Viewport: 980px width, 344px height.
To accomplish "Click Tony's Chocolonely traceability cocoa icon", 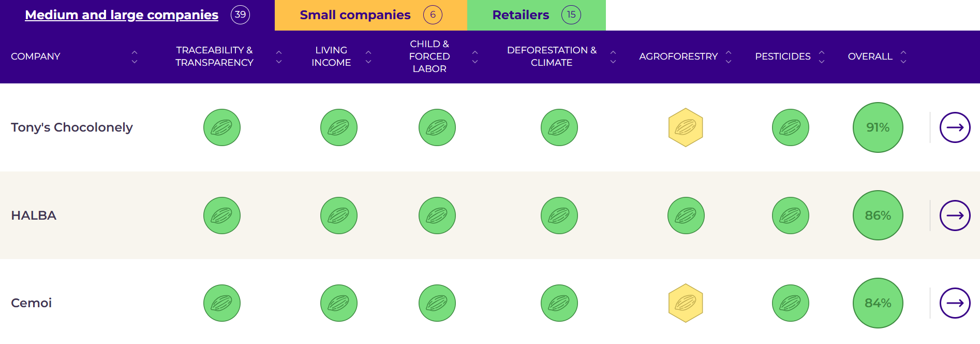I will tap(222, 127).
